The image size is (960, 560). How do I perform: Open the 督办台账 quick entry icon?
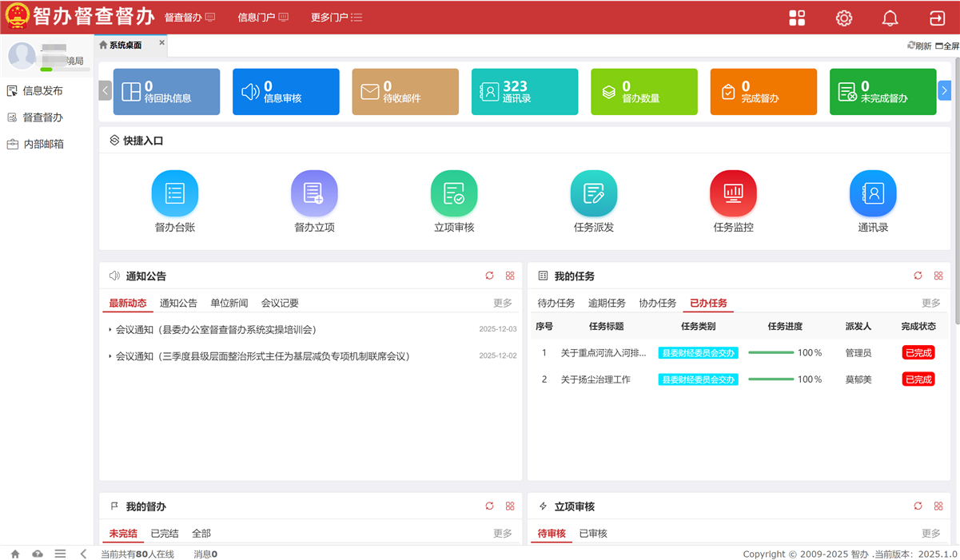pyautogui.click(x=174, y=193)
